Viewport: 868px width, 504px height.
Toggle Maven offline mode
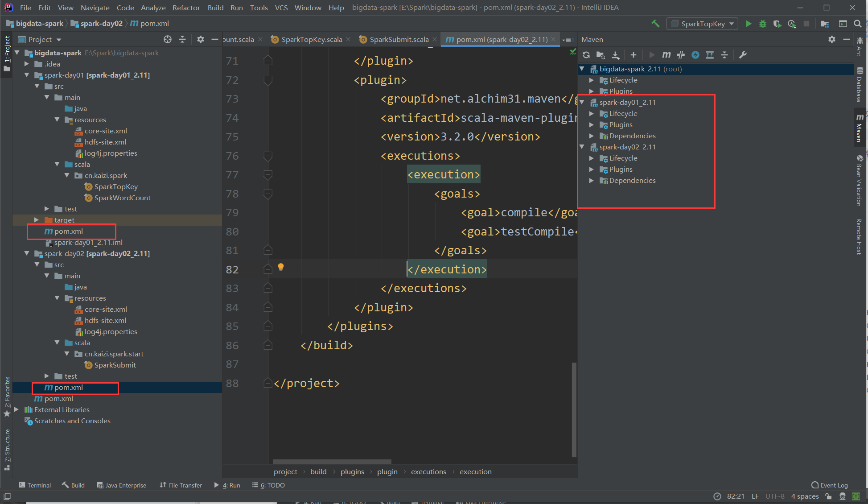coord(681,55)
